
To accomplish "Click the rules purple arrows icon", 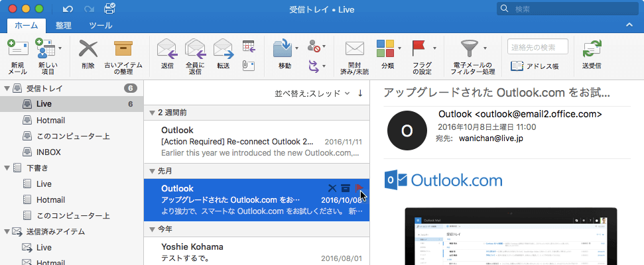I will (313, 66).
